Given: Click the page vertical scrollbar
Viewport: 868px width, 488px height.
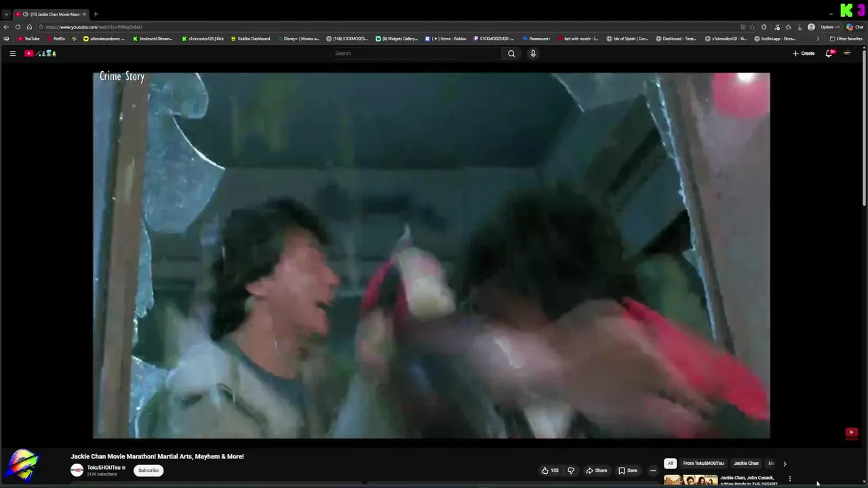Looking at the screenshot, I should (x=864, y=129).
